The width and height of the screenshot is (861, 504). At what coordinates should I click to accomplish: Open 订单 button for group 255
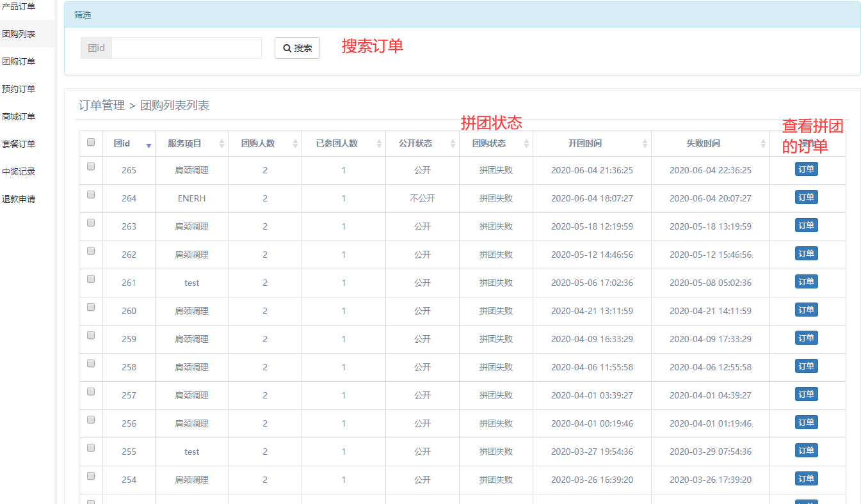(x=806, y=451)
